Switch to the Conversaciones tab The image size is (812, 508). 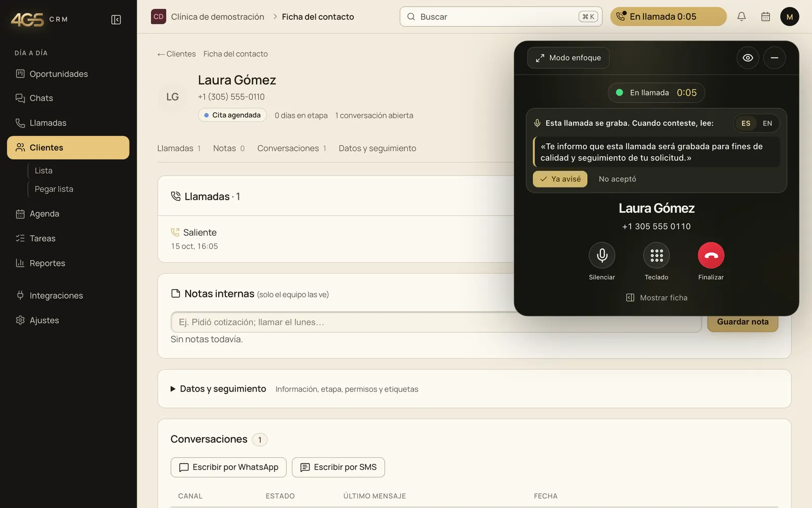click(292, 148)
